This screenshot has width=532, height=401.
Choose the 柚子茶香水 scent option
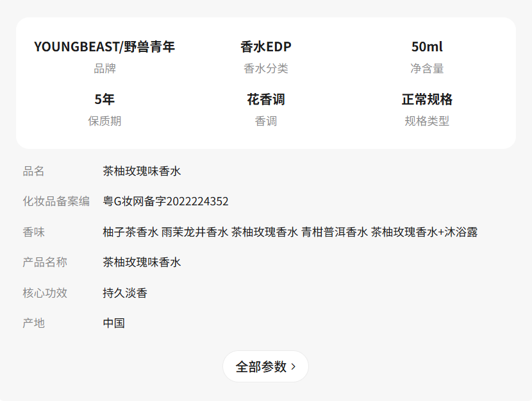coord(130,232)
